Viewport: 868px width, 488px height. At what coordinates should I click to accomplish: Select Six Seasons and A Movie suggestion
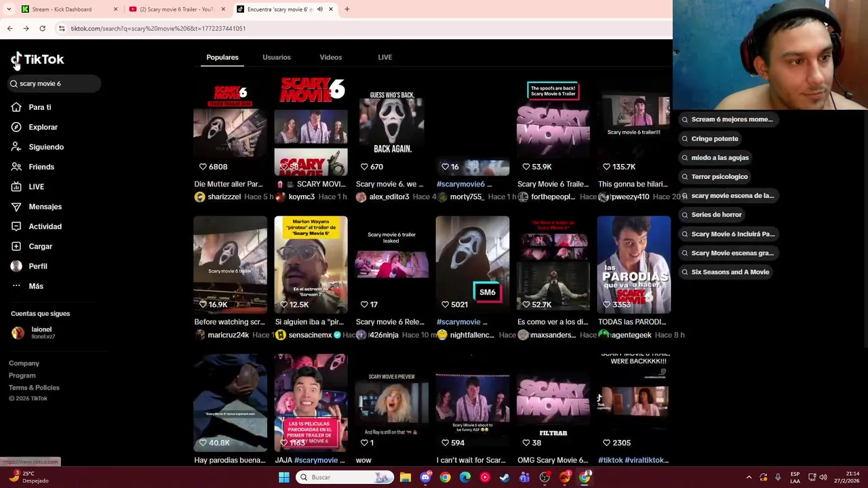click(725, 272)
